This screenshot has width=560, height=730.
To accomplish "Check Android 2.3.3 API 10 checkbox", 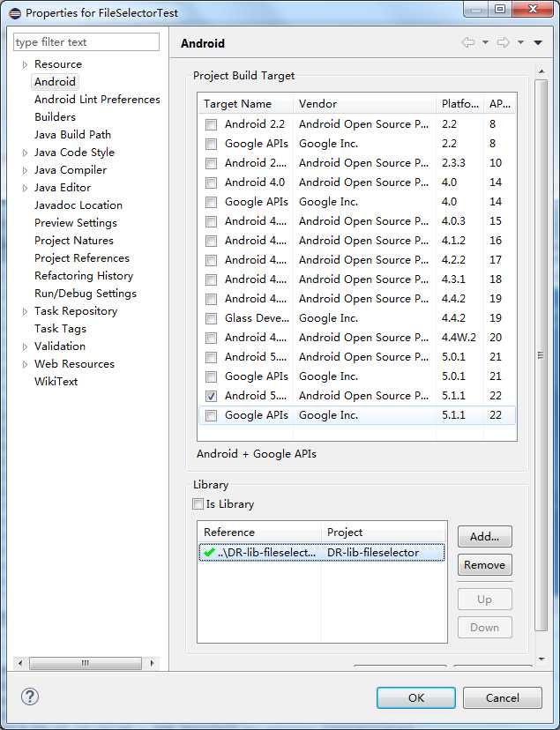I will point(211,163).
